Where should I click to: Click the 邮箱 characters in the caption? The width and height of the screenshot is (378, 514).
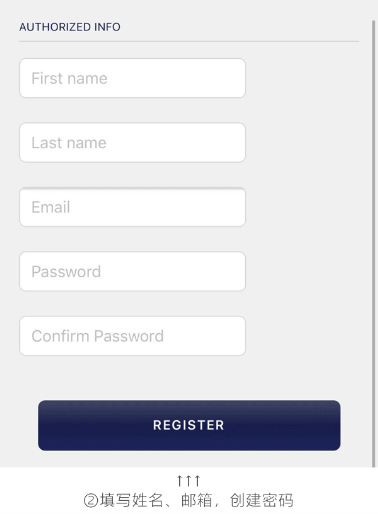coord(197,500)
